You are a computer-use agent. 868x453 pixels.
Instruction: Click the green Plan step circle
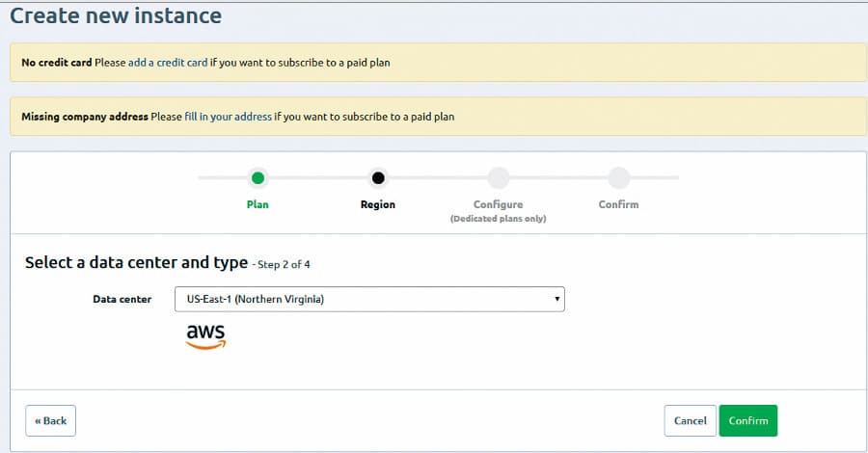[x=258, y=177]
